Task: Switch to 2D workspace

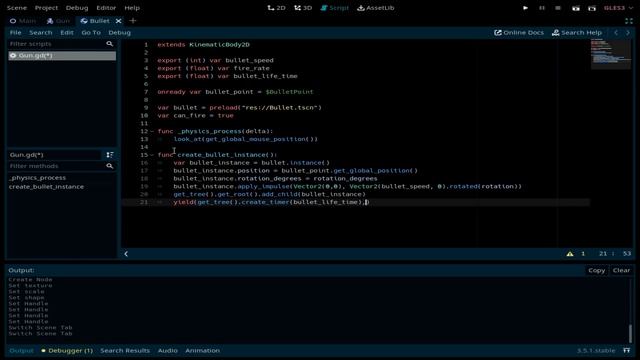Action: pos(276,8)
